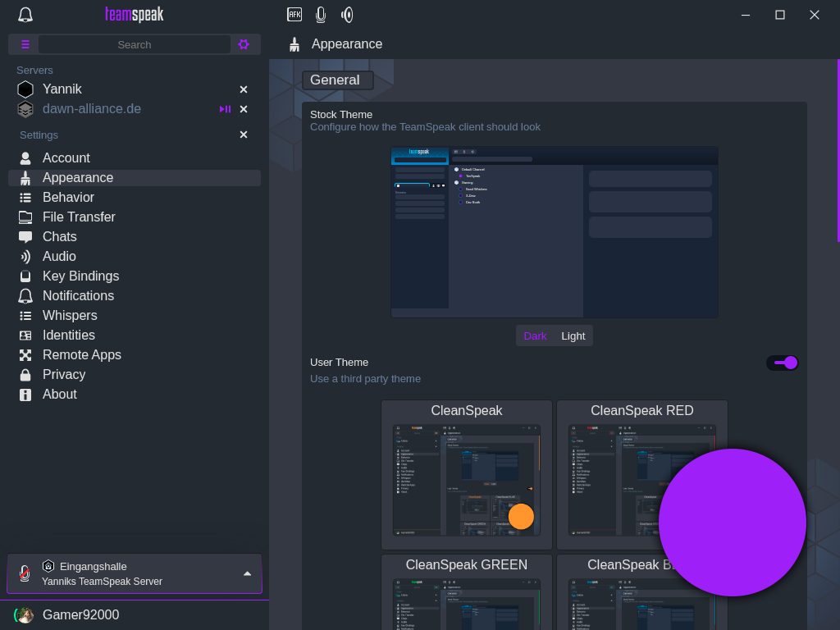
Task: Open Whispers settings
Action: coord(135,316)
